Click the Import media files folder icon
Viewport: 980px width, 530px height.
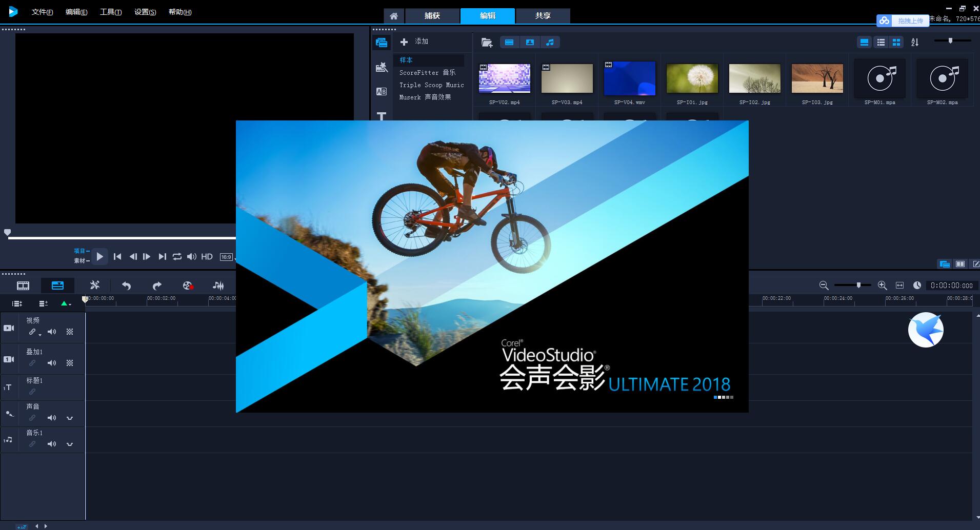click(x=487, y=43)
